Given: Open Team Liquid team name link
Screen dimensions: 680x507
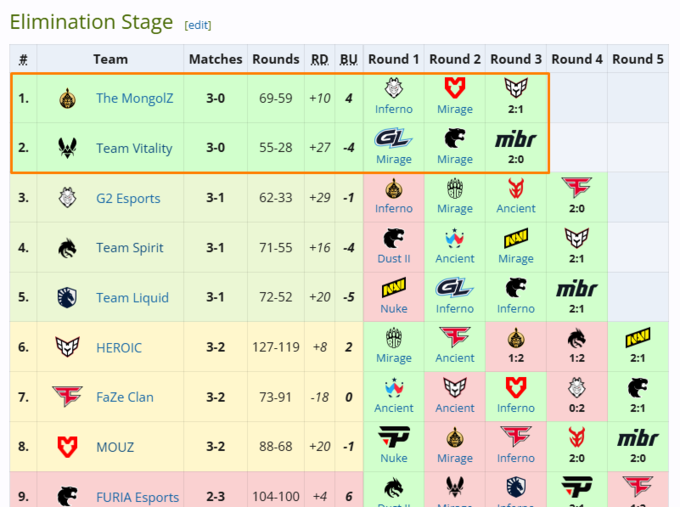Looking at the screenshot, I should click(132, 297).
